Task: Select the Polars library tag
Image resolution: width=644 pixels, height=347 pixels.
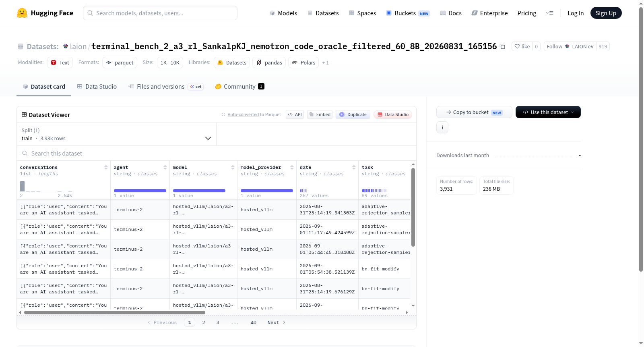Action: point(303,62)
